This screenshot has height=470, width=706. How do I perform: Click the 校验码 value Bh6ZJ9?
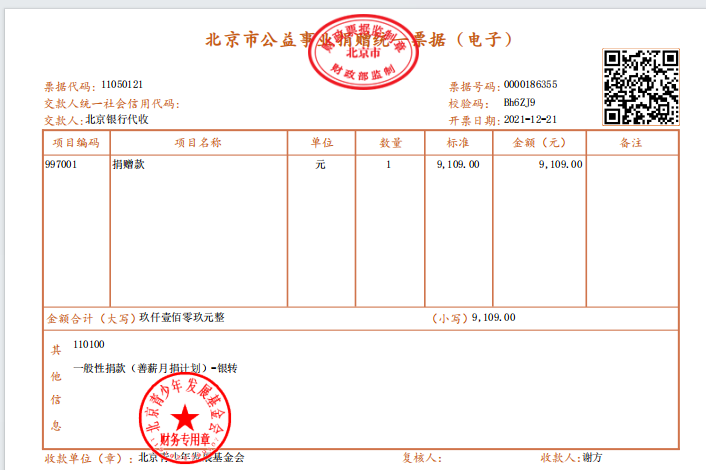pos(519,102)
